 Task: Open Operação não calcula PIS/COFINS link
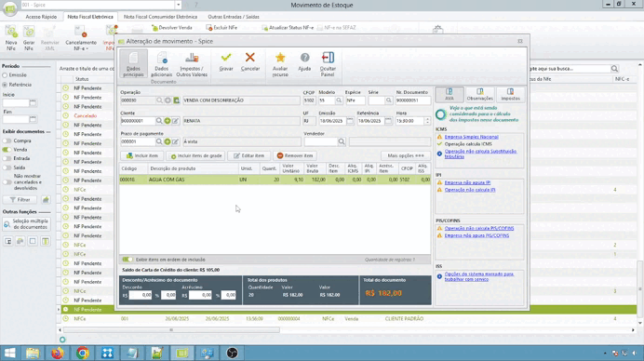point(479,228)
